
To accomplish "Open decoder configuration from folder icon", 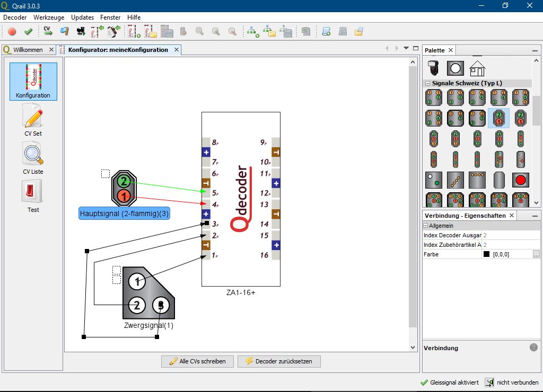I will tap(151, 31).
